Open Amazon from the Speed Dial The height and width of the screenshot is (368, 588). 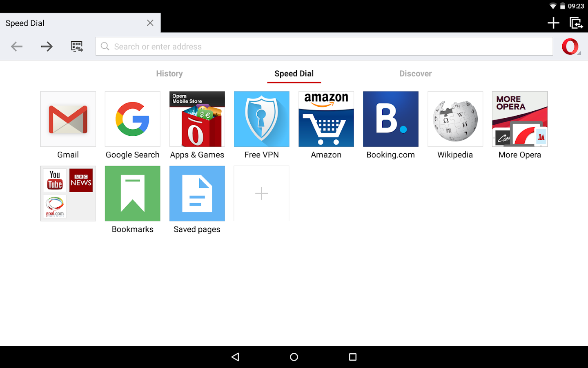pos(326,119)
